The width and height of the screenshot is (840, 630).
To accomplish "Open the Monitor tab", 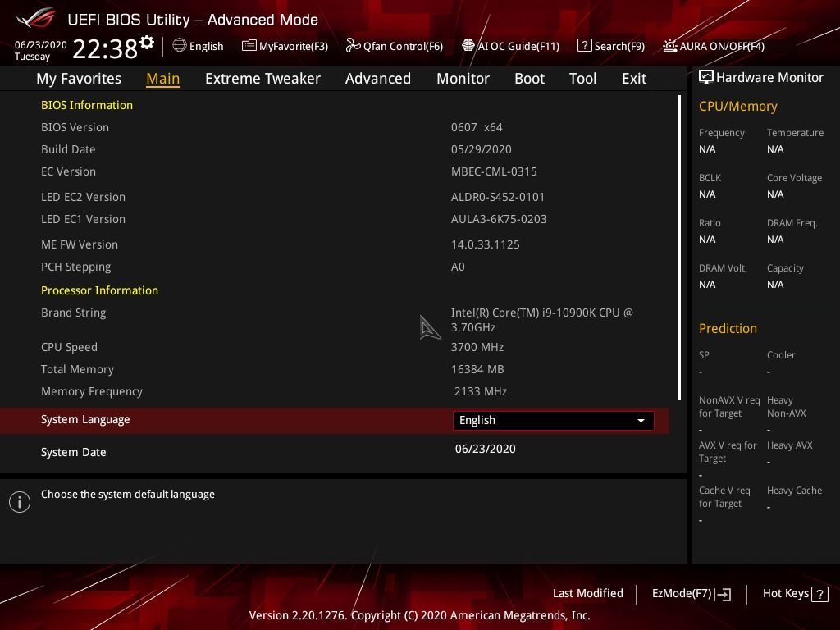I will (463, 79).
